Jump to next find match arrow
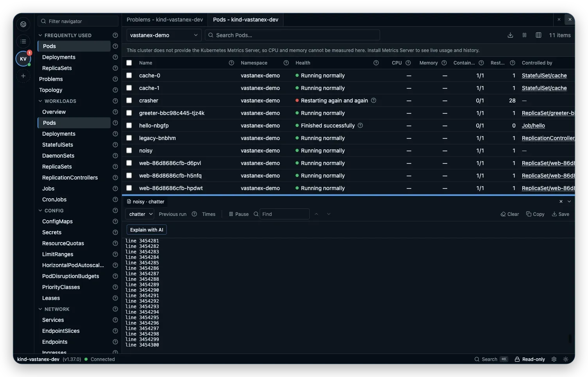This screenshot has height=377, width=588. coord(329,214)
